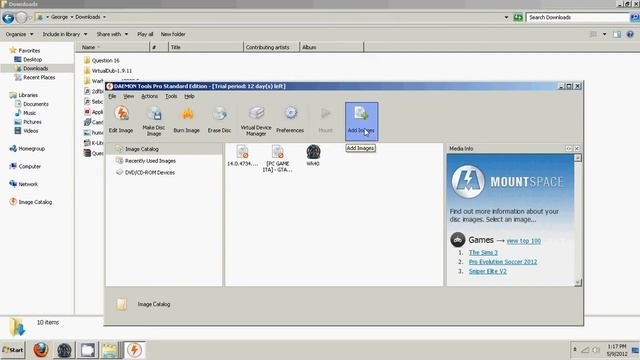Click Explorer forward navigation button
The width and height of the screenshot is (640, 360).
tap(22, 18)
